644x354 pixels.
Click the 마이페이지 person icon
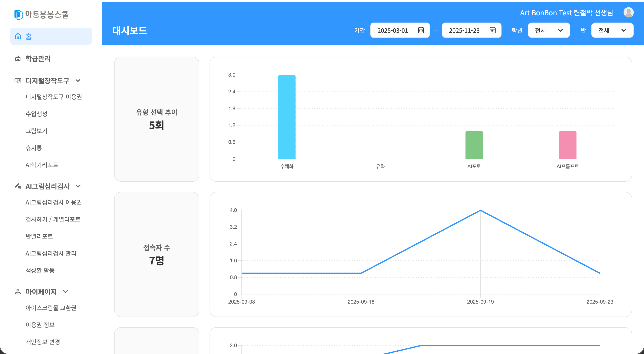pyautogui.click(x=18, y=291)
